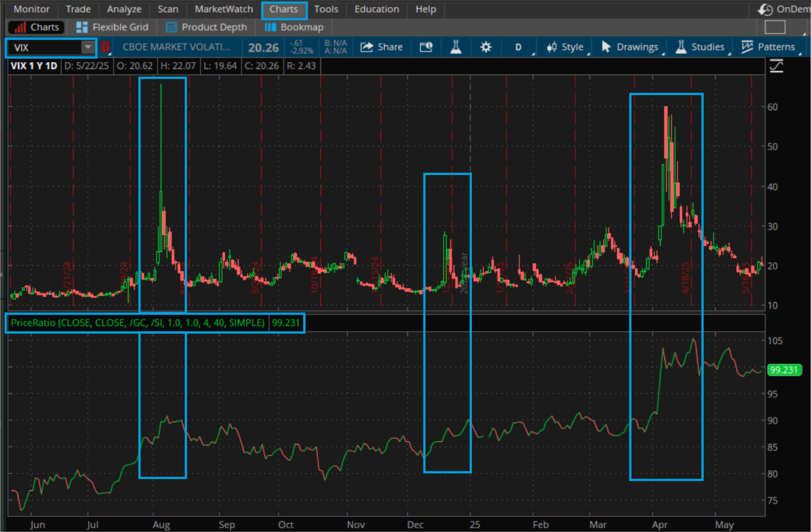Screen dimensions: 811x532
Task: Switch to Flexible Grid view
Action: click(112, 27)
